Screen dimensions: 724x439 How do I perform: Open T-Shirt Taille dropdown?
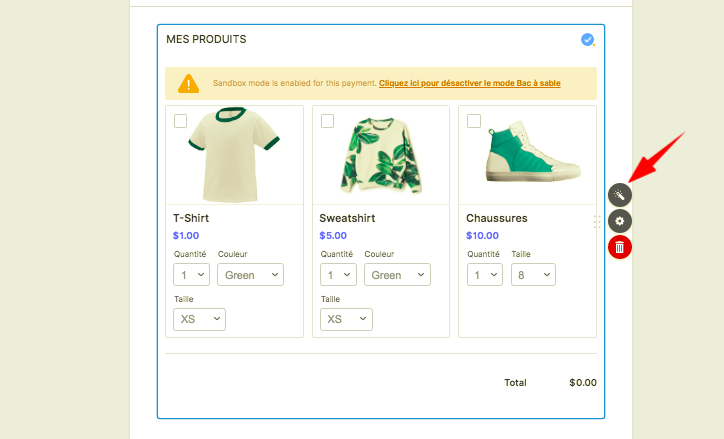point(199,319)
